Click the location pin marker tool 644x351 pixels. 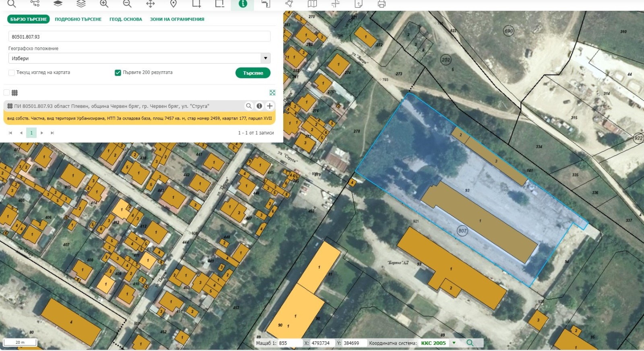coord(173,4)
